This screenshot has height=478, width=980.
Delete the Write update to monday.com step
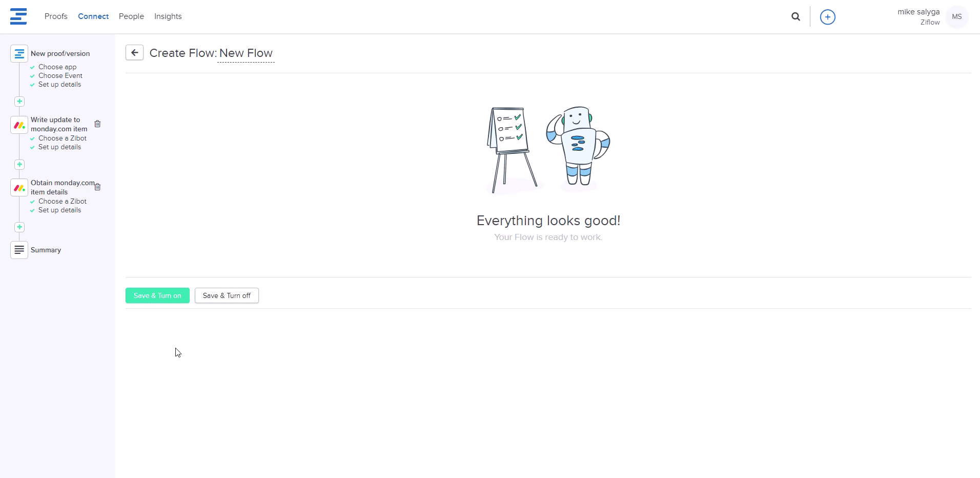click(x=97, y=124)
